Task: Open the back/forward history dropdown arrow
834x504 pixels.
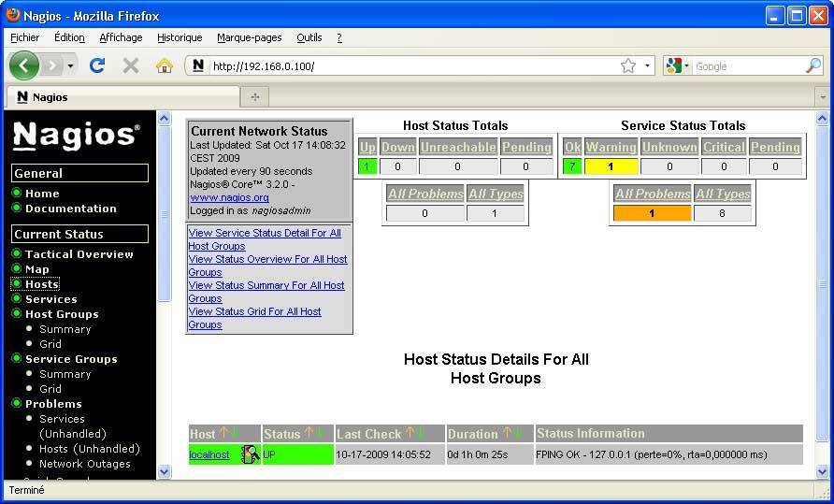Action: click(x=71, y=66)
